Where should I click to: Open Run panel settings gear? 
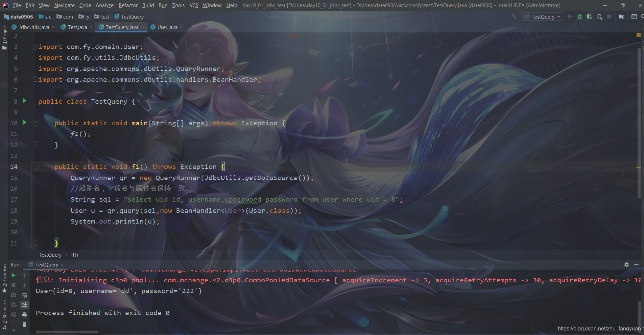pos(626,265)
